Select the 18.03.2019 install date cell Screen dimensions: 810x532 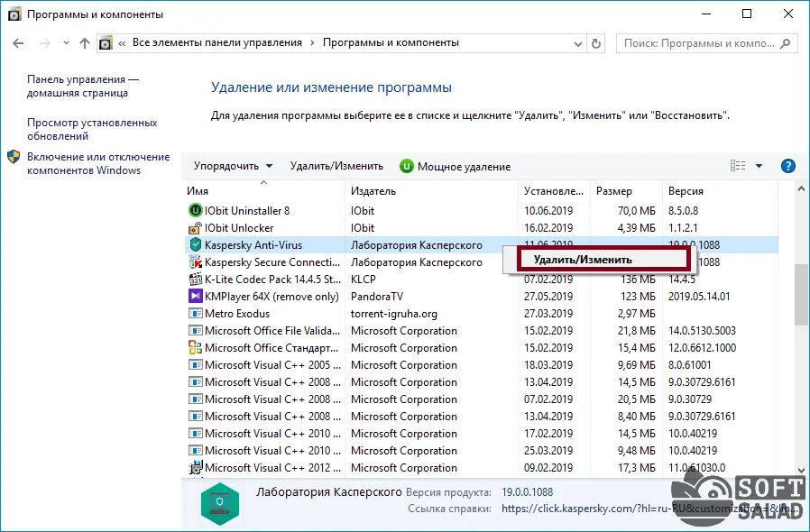point(548,364)
